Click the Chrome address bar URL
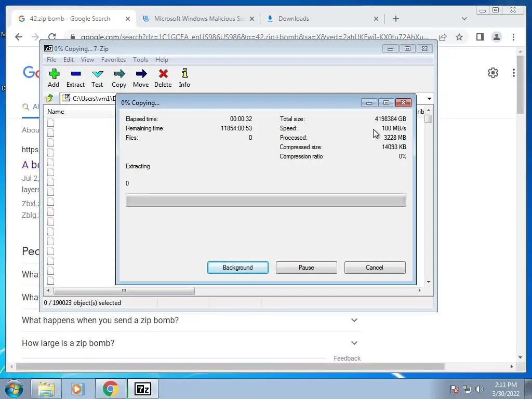Viewport: 532px width, 399px height. pos(255,37)
